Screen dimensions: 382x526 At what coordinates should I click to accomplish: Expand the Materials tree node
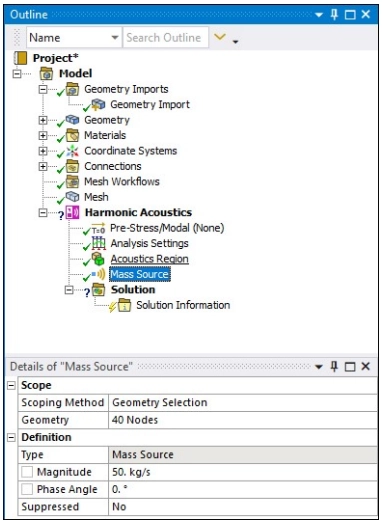43,136
